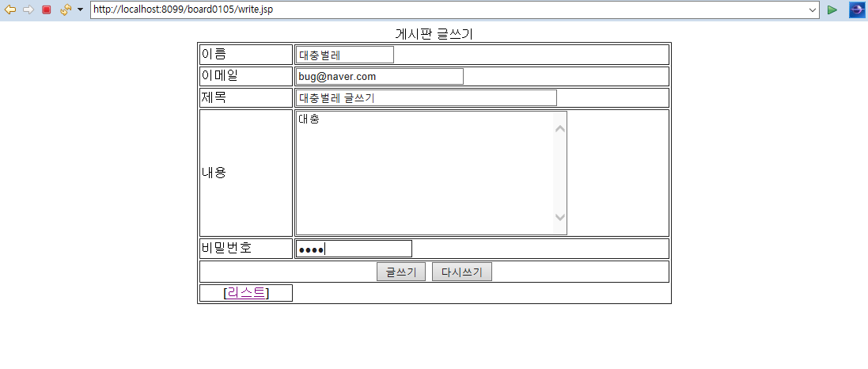Go back with the left arrow icon
Image resolution: width=868 pixels, height=369 pixels.
click(x=10, y=10)
